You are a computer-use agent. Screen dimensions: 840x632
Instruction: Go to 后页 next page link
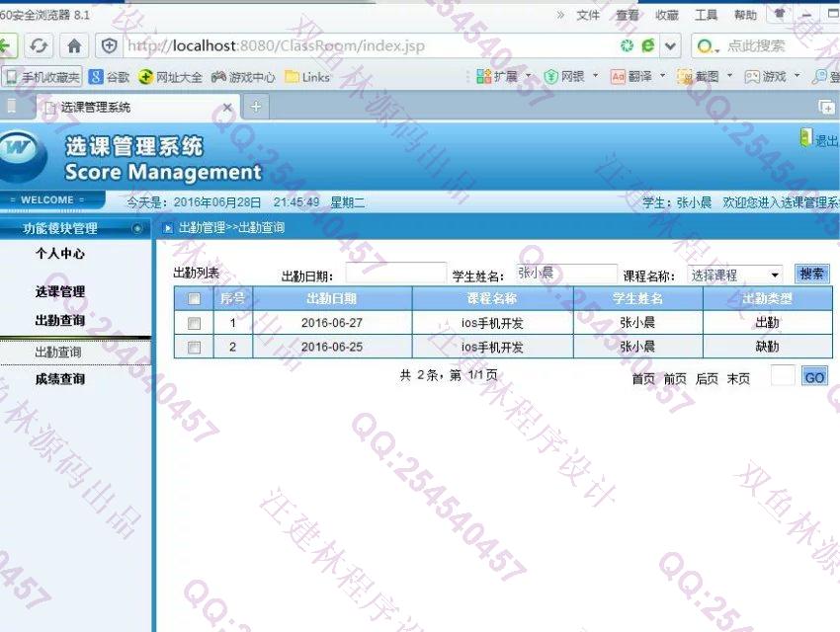coord(707,379)
